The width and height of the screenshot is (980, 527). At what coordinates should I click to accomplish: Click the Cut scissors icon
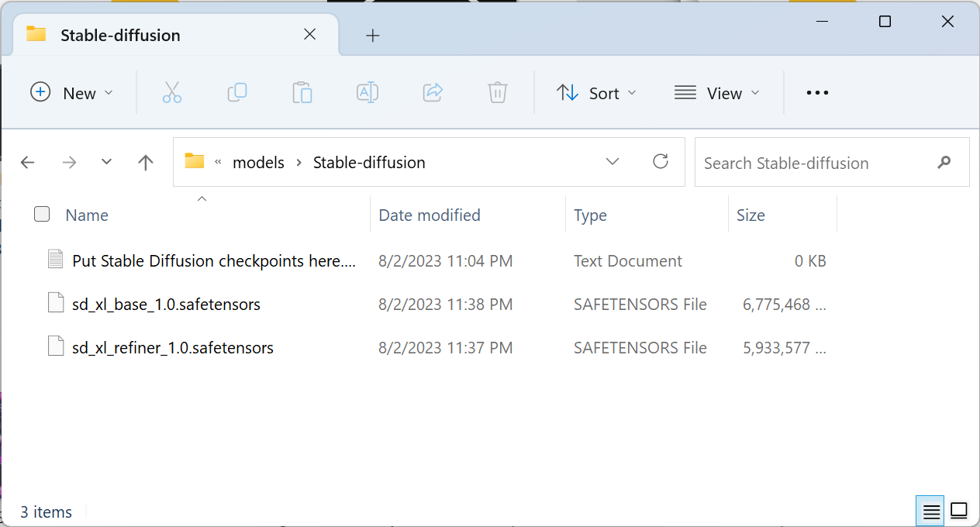click(171, 93)
